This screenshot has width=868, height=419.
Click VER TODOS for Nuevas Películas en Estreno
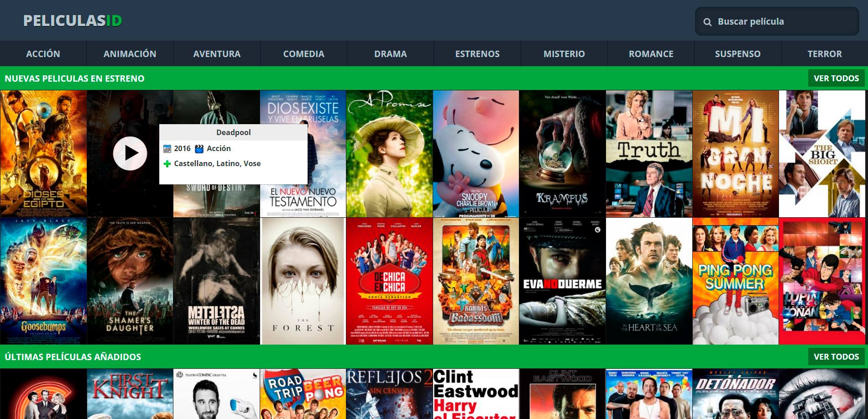(x=837, y=79)
